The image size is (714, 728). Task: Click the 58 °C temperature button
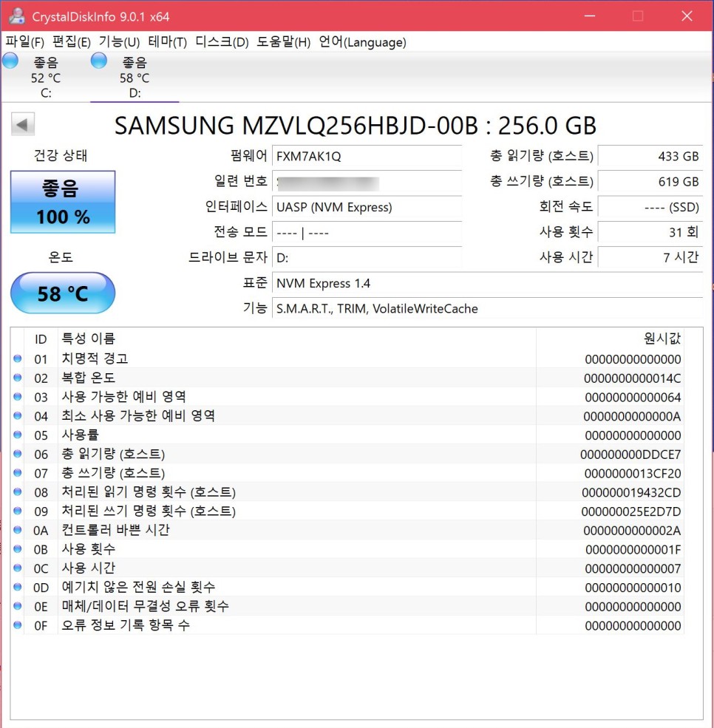[63, 293]
